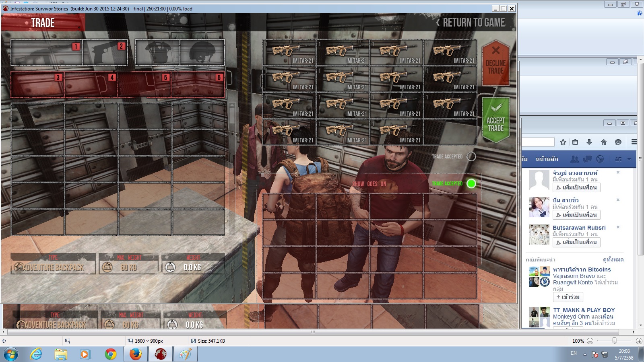Expand the Facebook account dropdown arrow
The height and width of the screenshot is (362, 644).
[629, 159]
